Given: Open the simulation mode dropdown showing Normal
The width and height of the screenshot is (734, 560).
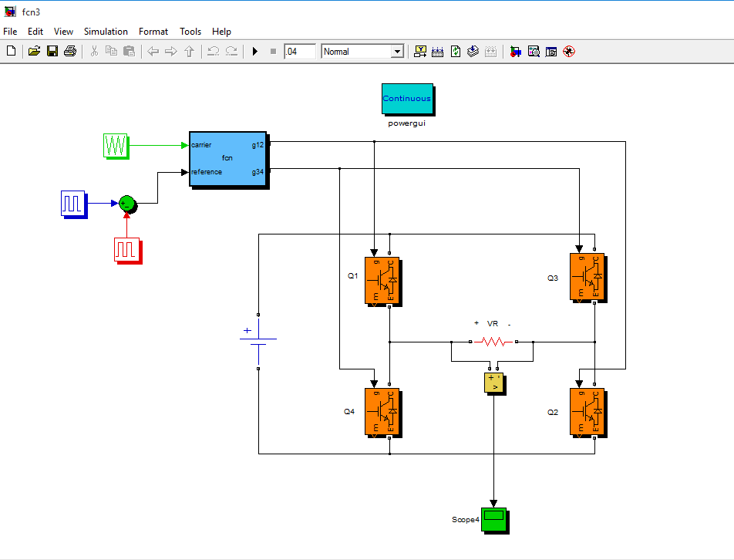Looking at the screenshot, I should pos(362,52).
